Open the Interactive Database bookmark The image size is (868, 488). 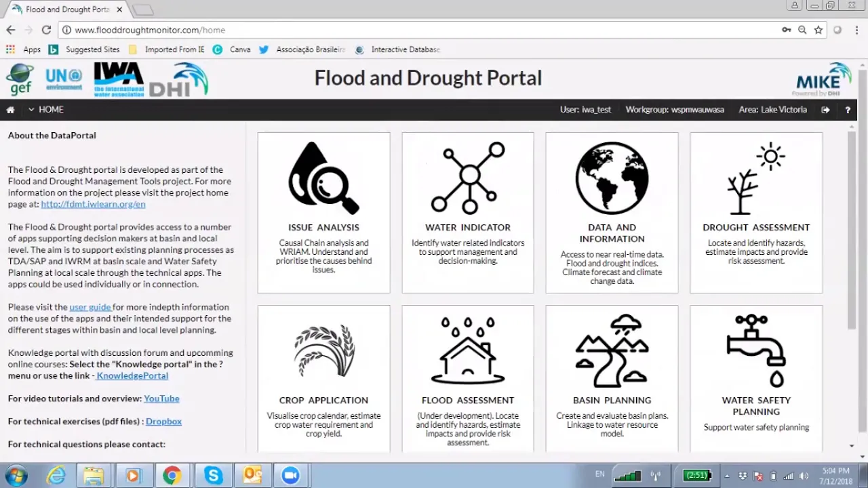pyautogui.click(x=397, y=49)
